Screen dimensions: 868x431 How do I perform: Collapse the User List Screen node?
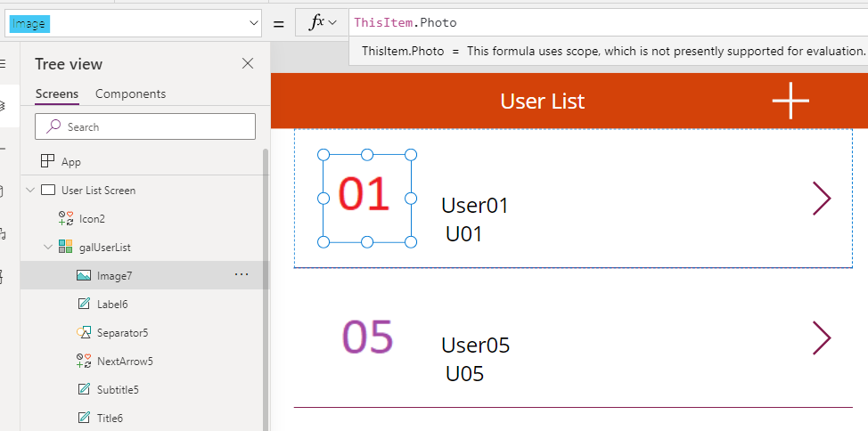tap(31, 190)
